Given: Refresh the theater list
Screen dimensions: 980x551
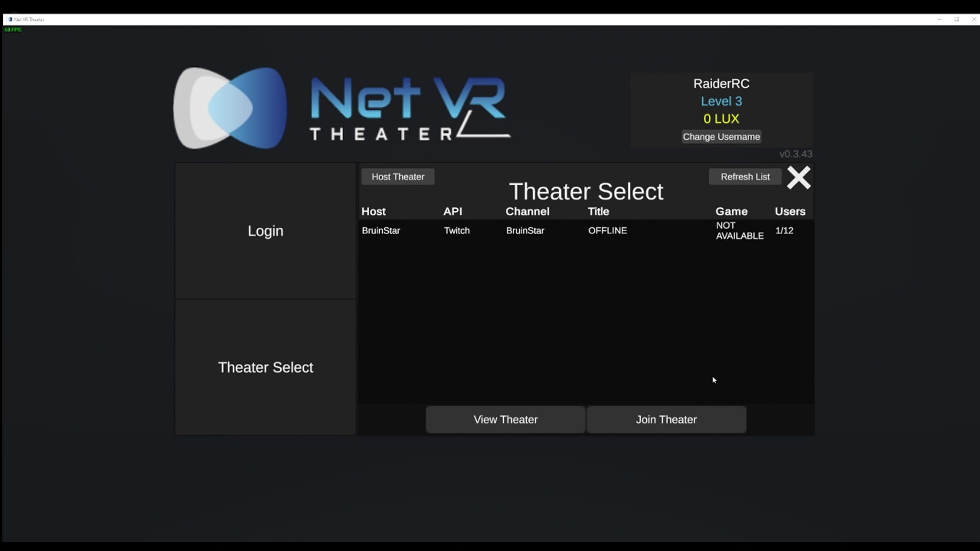Looking at the screenshot, I should click(745, 177).
